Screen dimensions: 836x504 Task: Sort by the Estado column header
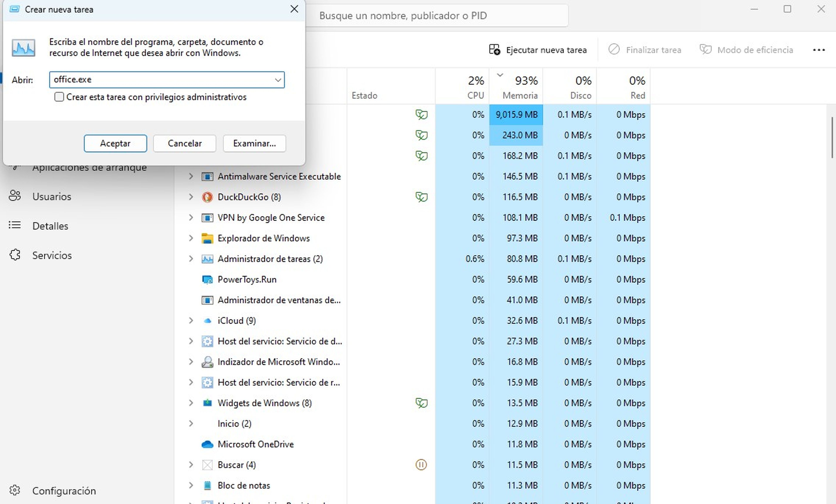(x=391, y=86)
